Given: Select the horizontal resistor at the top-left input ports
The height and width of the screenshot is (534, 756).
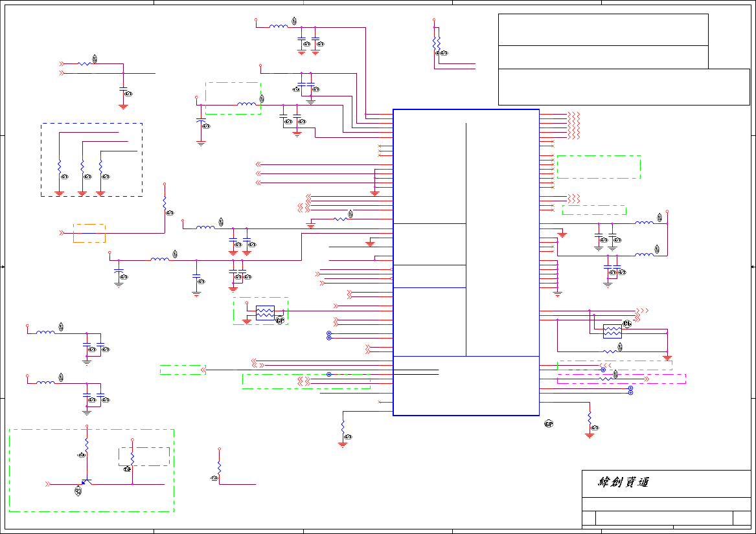Looking at the screenshot, I should (84, 63).
